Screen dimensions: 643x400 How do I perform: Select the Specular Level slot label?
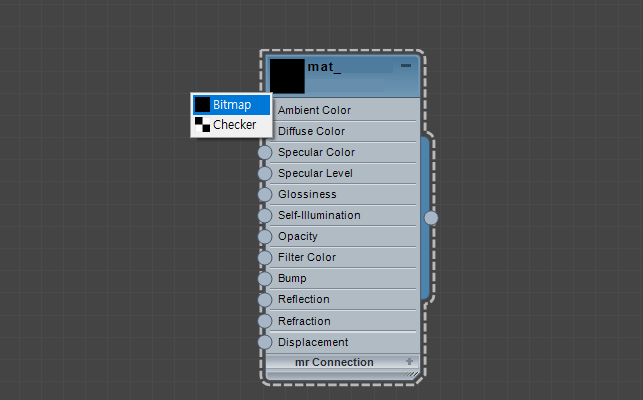coord(315,173)
